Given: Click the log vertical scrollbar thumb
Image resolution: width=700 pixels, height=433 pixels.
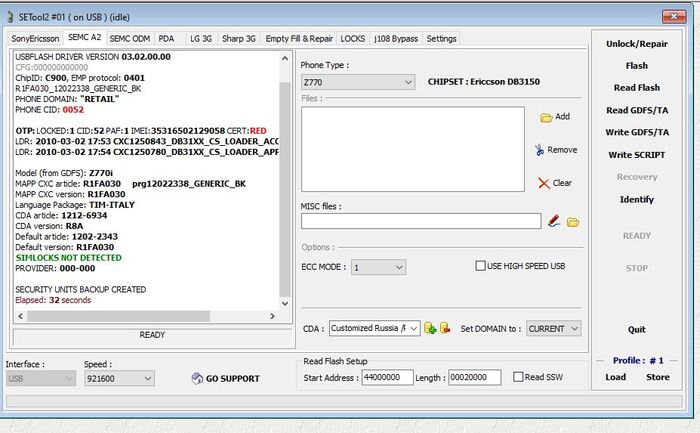Looking at the screenshot, I should click(x=285, y=189).
